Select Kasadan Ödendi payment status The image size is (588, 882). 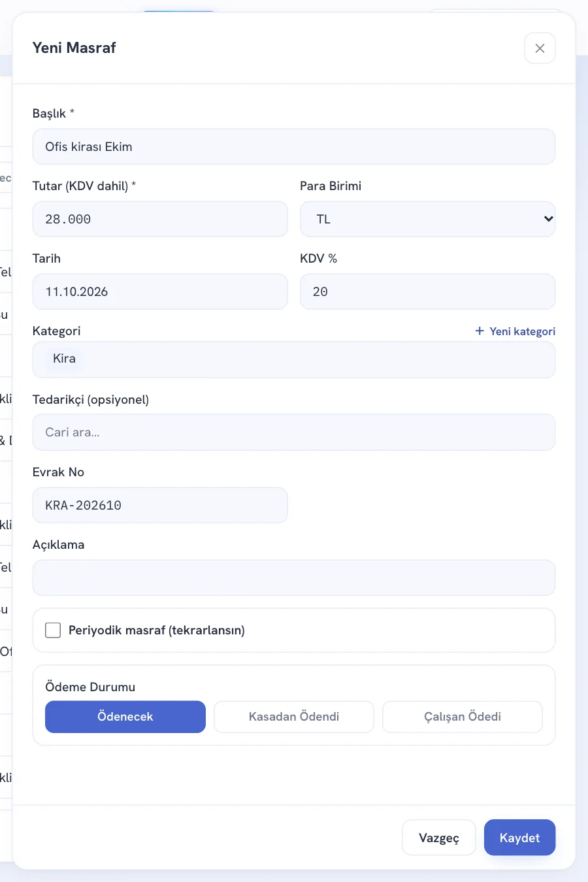point(294,717)
